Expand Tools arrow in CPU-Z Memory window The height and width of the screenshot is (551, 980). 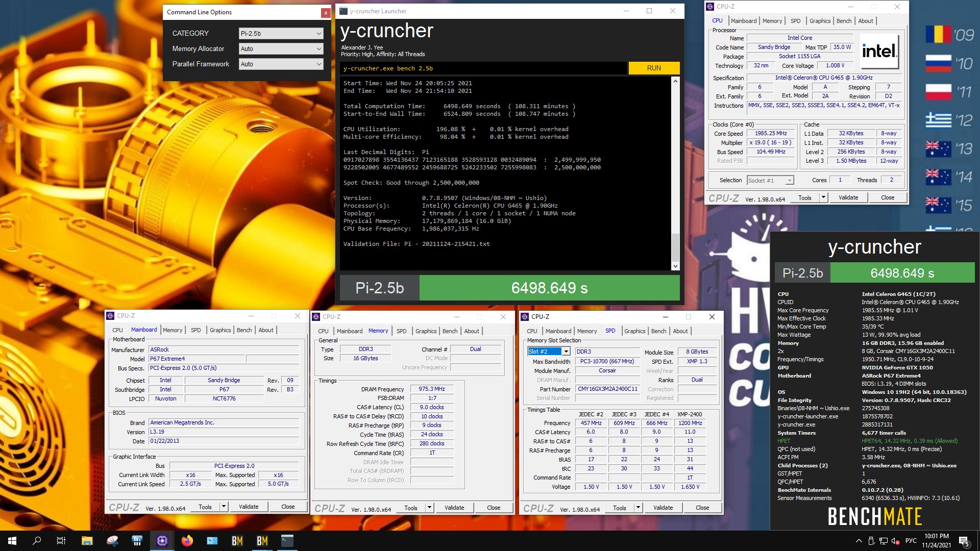429,508
